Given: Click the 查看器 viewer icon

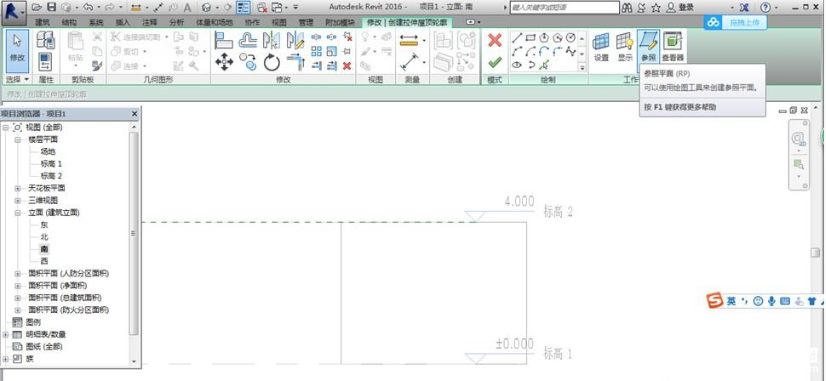Looking at the screenshot, I should pos(672,47).
